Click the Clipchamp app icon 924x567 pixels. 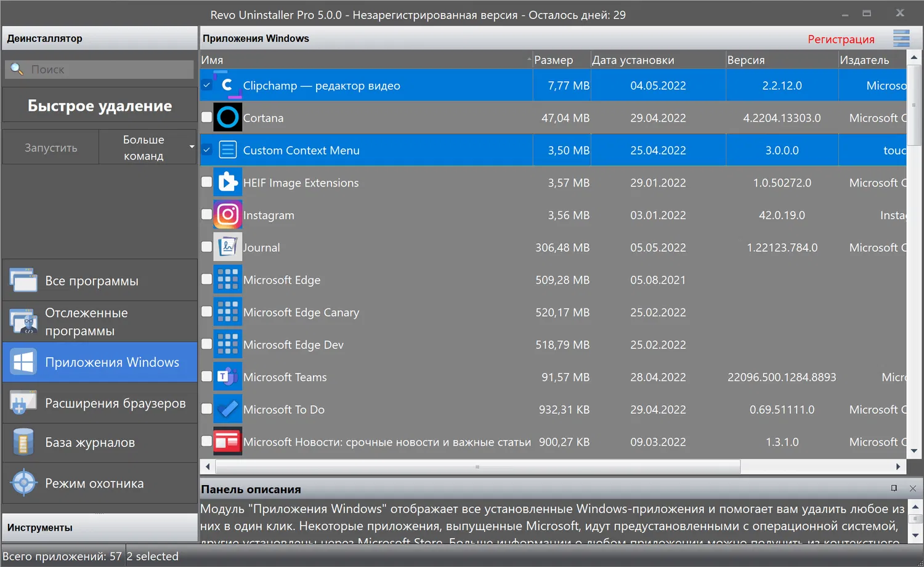click(227, 85)
